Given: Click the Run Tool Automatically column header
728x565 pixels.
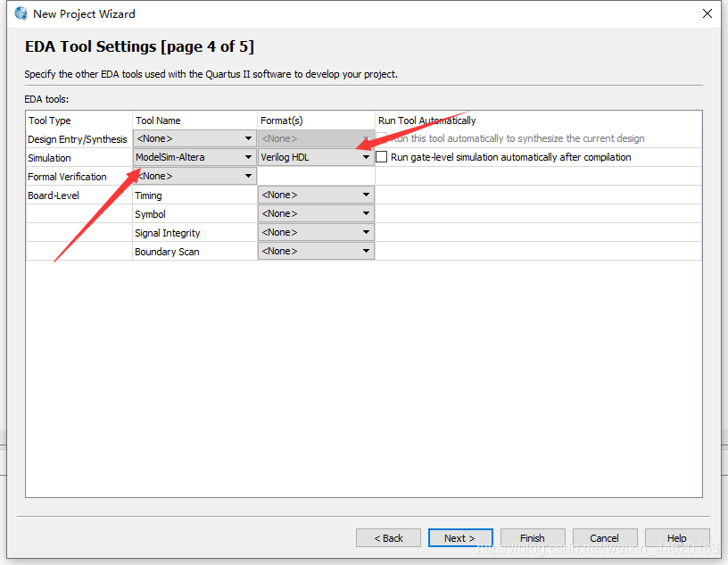Looking at the screenshot, I should click(x=426, y=120).
